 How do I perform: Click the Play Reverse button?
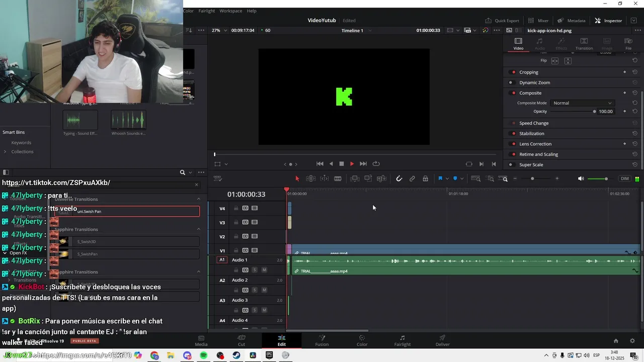(331, 164)
